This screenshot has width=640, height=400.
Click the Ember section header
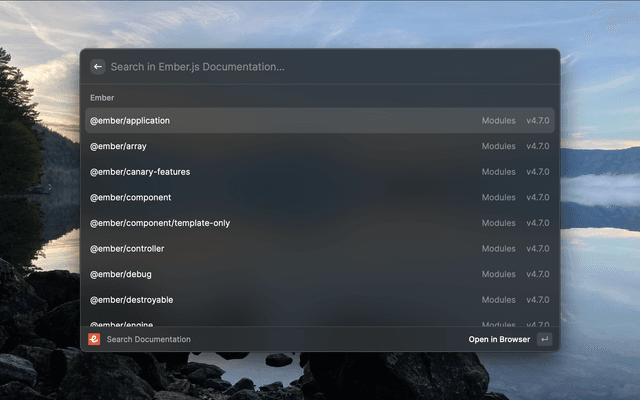[x=102, y=98]
